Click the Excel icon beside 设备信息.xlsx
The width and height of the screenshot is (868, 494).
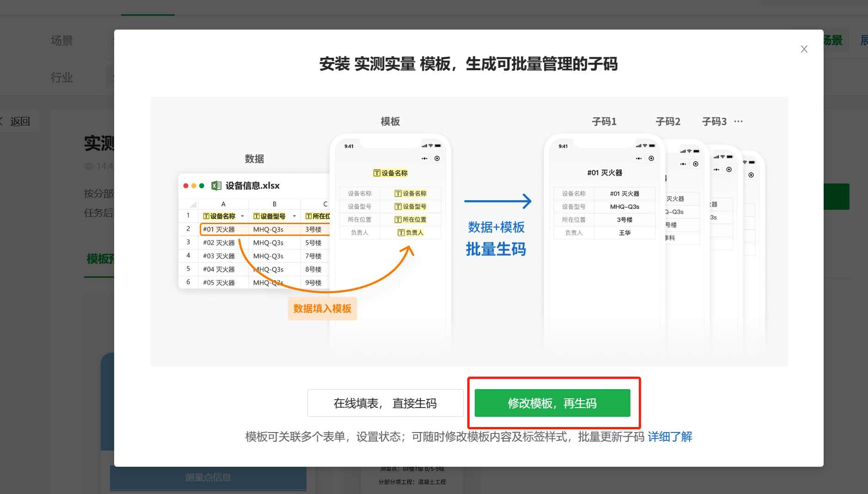(x=216, y=186)
